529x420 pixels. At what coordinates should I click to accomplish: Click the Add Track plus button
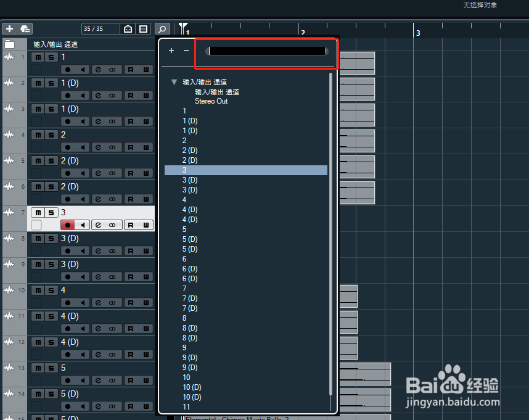coord(9,28)
